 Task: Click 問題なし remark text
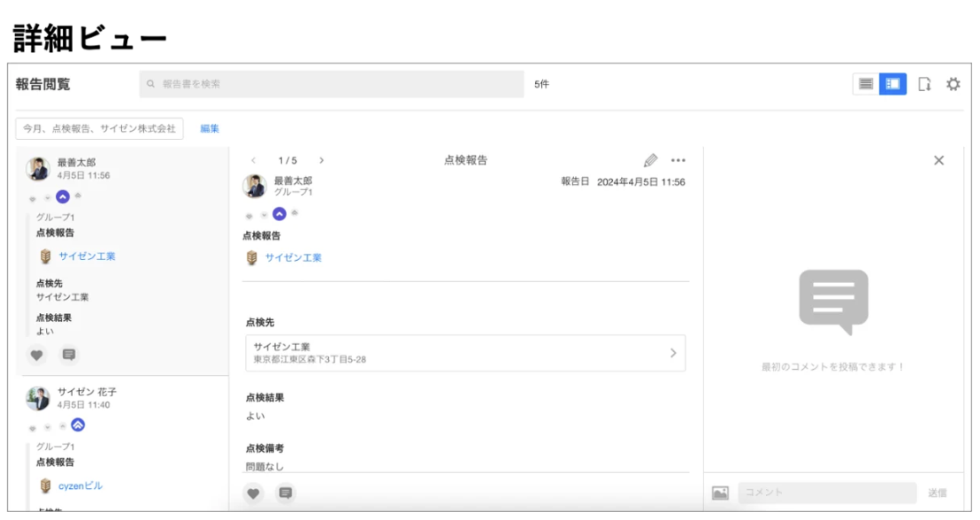264,466
